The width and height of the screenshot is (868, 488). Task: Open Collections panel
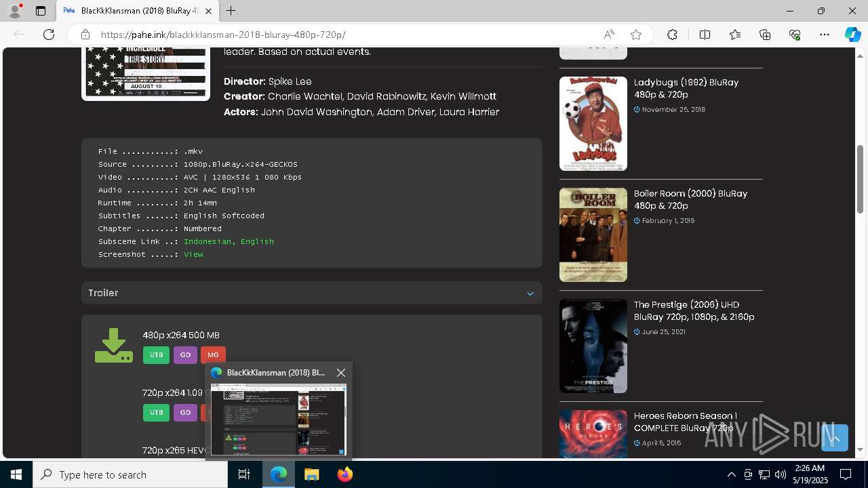765,35
